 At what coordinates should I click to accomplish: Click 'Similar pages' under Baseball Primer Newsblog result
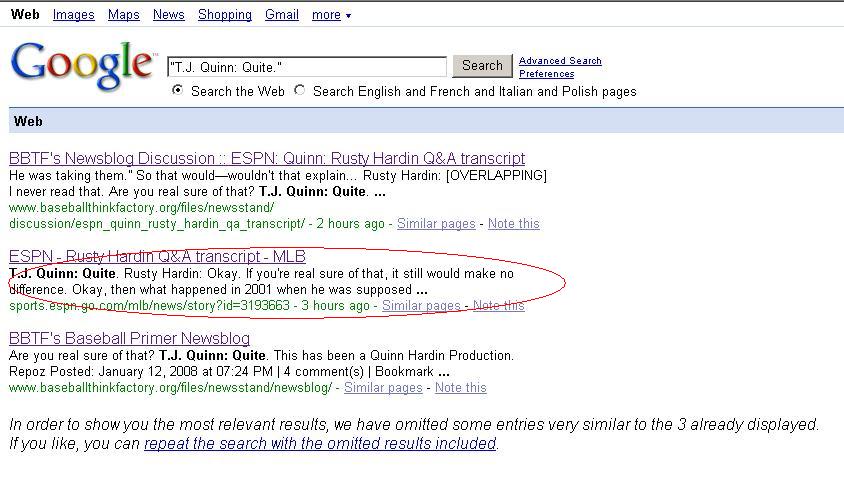click(x=383, y=388)
